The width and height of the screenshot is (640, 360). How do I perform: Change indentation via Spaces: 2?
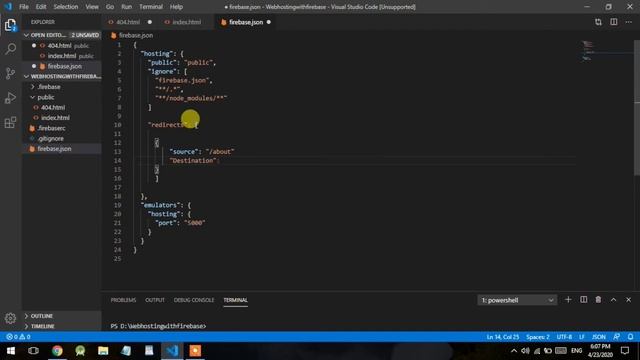[538, 337]
